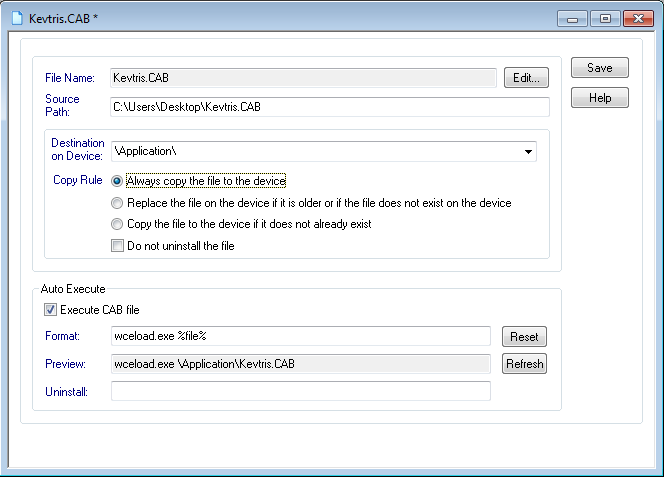The height and width of the screenshot is (477, 664).
Task: Select Always copy the file radio button
Action: [117, 181]
